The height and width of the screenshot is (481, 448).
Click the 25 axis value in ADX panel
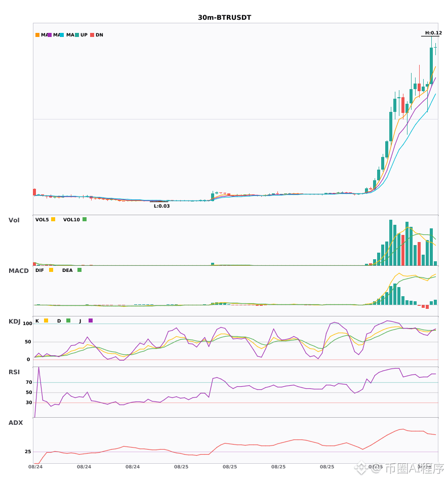28,452
